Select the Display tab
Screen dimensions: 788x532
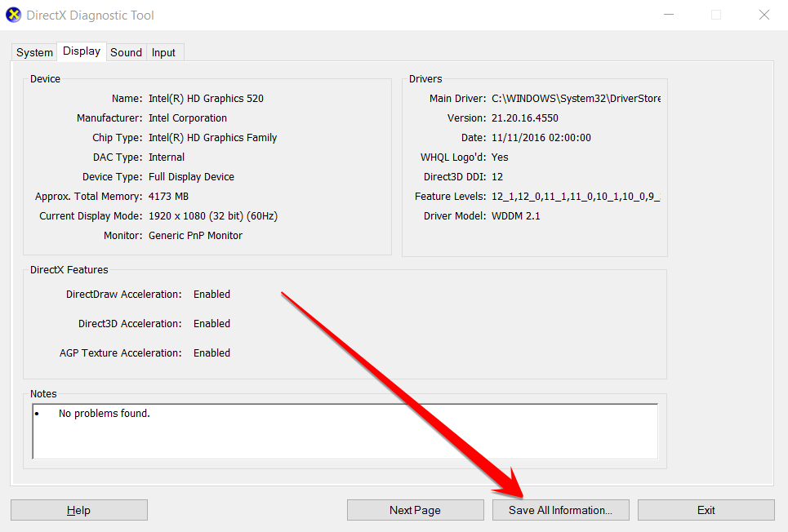tap(82, 51)
